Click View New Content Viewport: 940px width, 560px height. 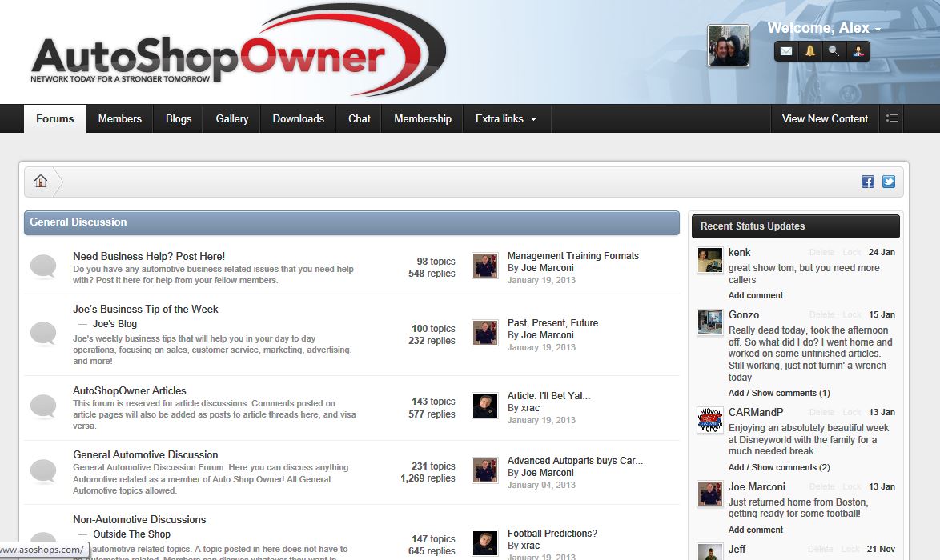tap(825, 118)
